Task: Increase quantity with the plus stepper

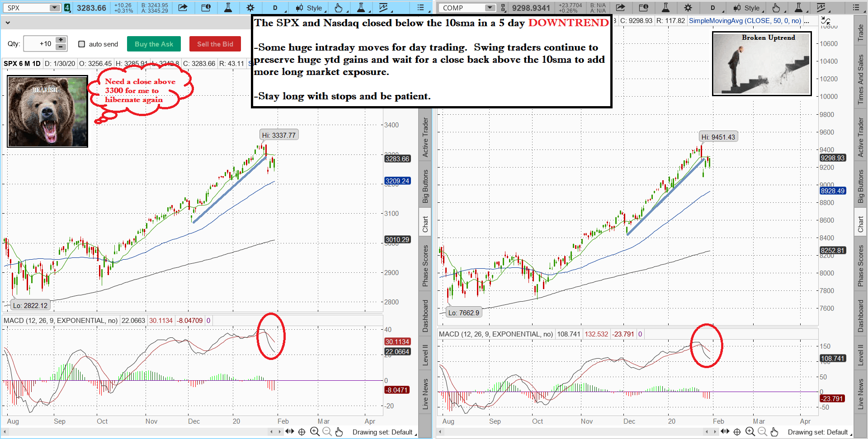Action: 61,40
